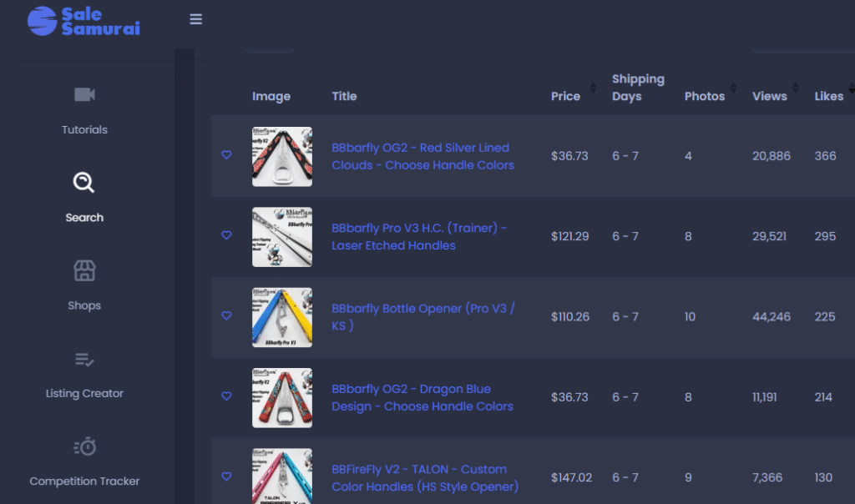The height and width of the screenshot is (504, 855).
Task: Favorite the BBbarfly Bottle Opener listing
Action: (x=226, y=315)
